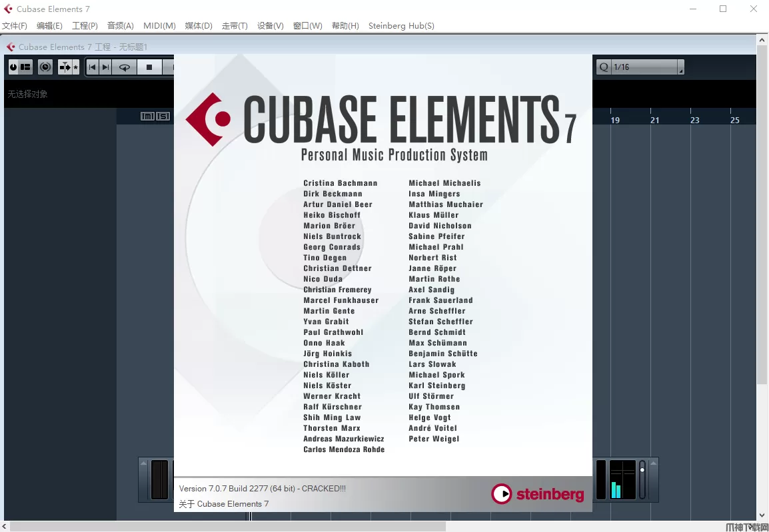Open the 帮助(H) menu
This screenshot has height=532, width=769.
point(345,25)
